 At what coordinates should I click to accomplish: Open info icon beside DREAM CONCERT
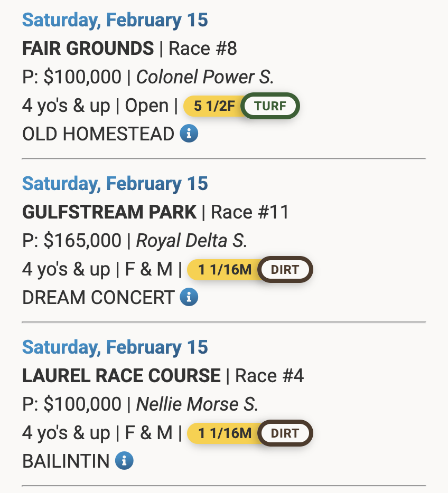[189, 297]
